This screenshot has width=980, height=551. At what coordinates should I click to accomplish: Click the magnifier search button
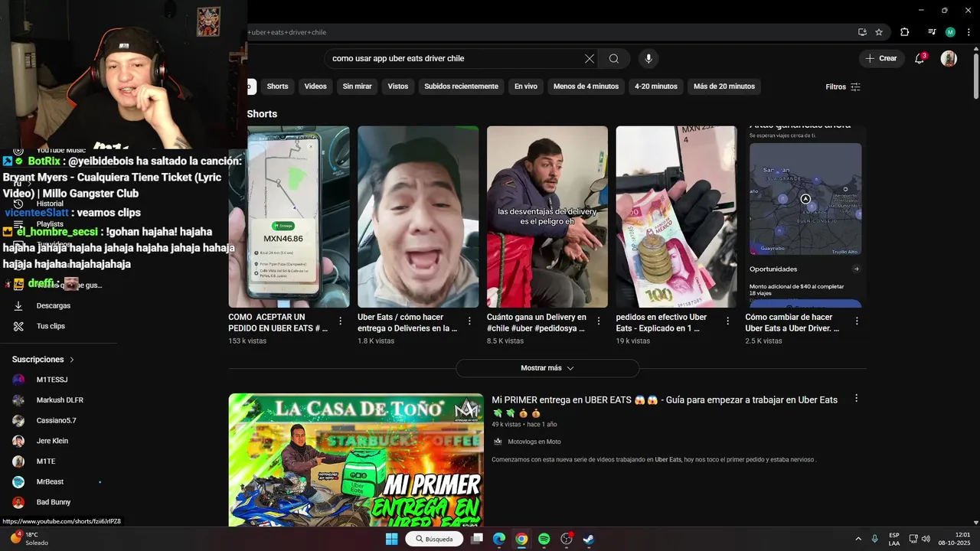tap(614, 59)
